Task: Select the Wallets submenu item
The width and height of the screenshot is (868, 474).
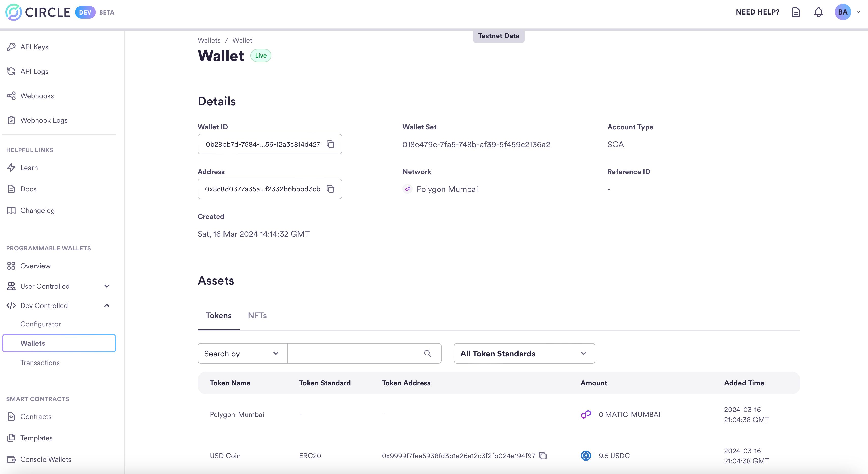Action: [59, 343]
